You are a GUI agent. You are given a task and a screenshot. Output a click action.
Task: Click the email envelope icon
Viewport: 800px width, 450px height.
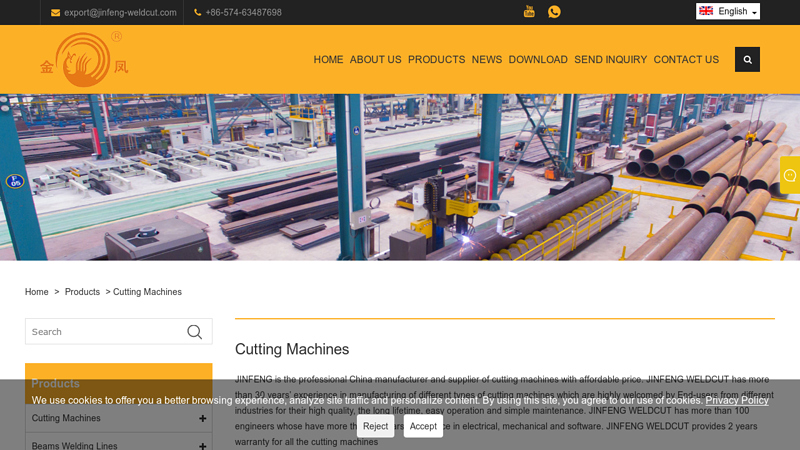56,13
